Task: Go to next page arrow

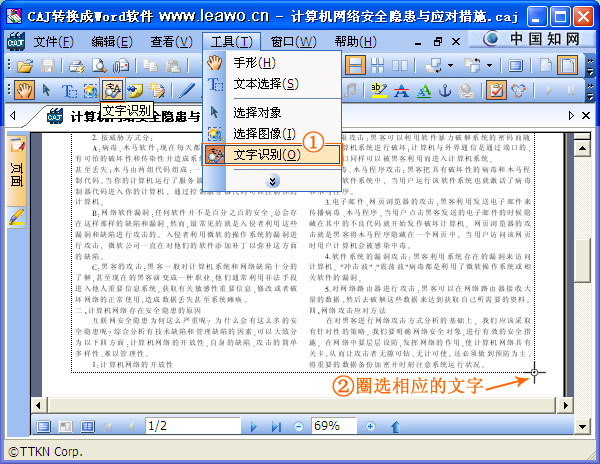Action: (x=253, y=426)
